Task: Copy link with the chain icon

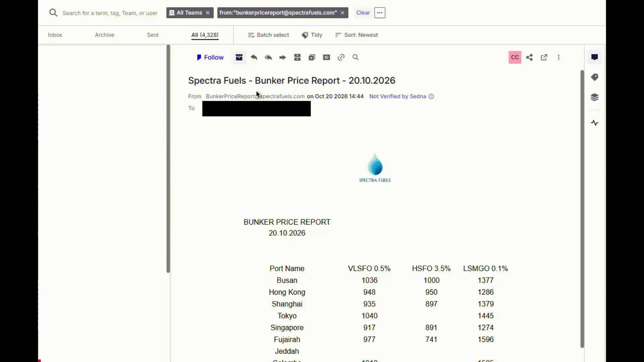Action: [x=341, y=57]
